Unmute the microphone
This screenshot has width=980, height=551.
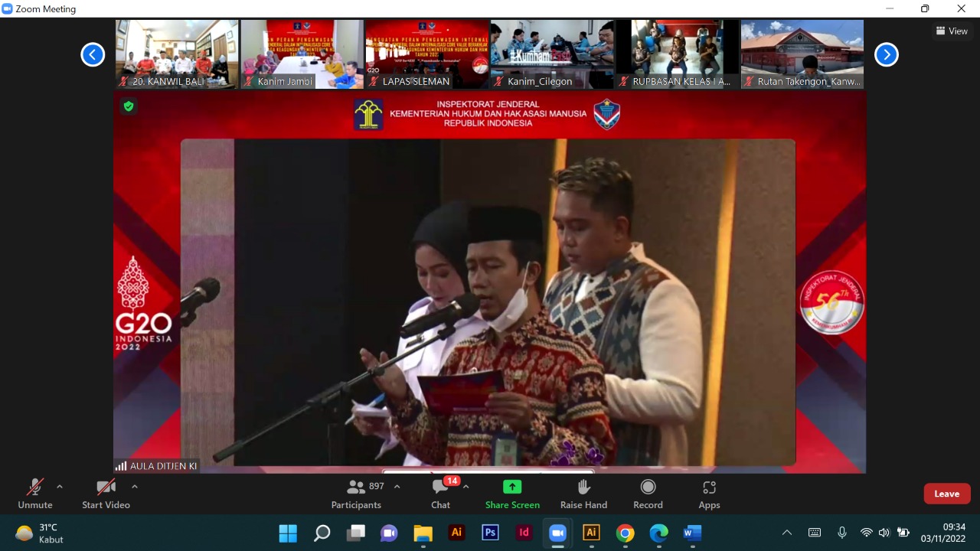tap(35, 494)
